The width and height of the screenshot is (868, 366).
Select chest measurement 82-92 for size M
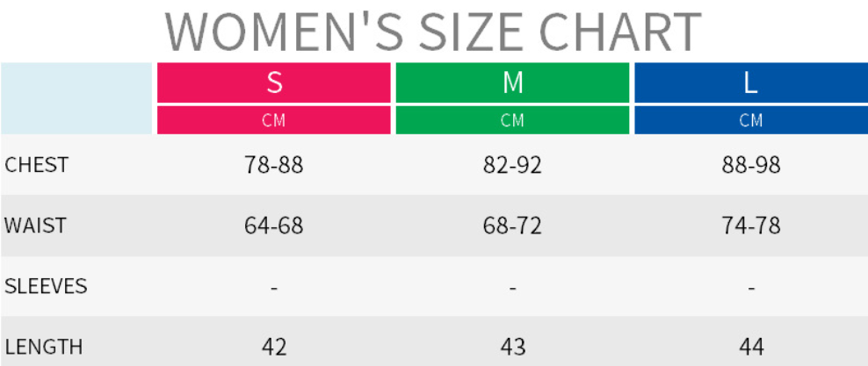click(x=513, y=165)
